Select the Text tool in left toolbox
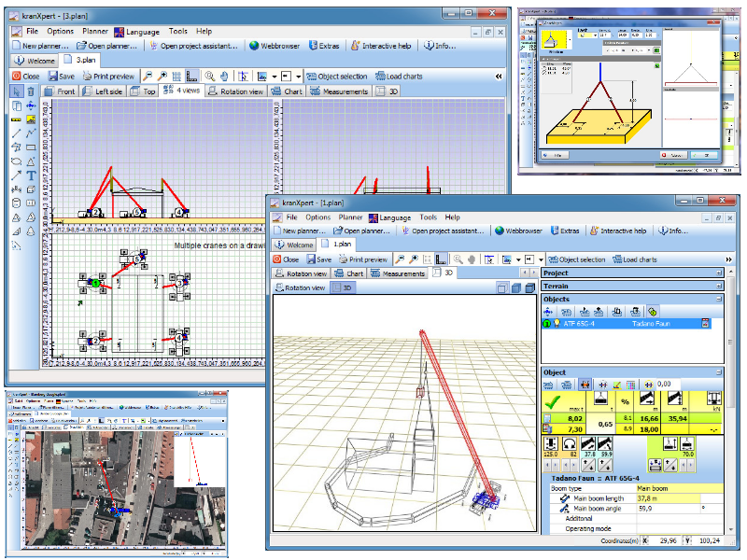 pyautogui.click(x=31, y=175)
